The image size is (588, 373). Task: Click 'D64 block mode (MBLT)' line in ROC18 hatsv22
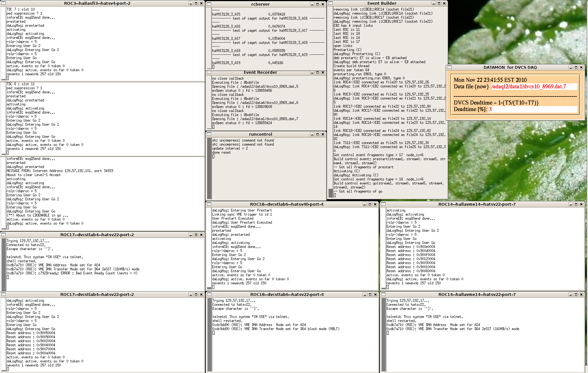point(276,329)
